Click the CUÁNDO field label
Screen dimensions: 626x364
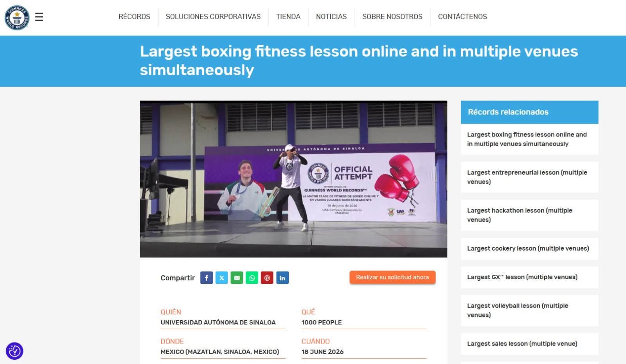pos(316,341)
